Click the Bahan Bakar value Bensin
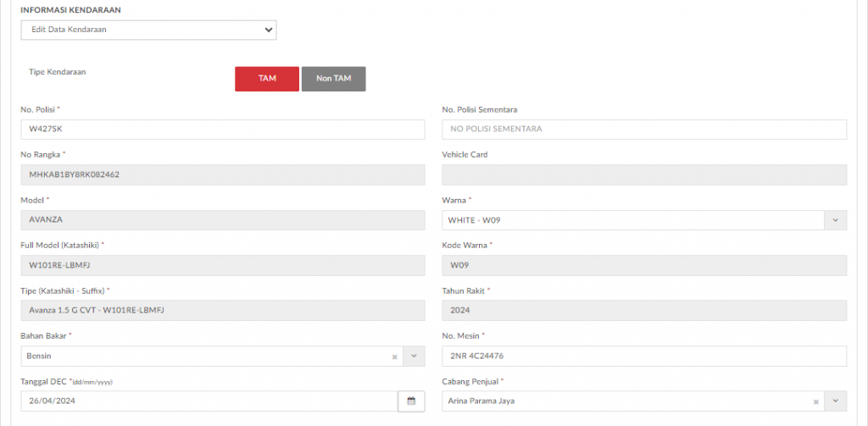Image resolution: width=868 pixels, height=426 pixels. (39, 357)
